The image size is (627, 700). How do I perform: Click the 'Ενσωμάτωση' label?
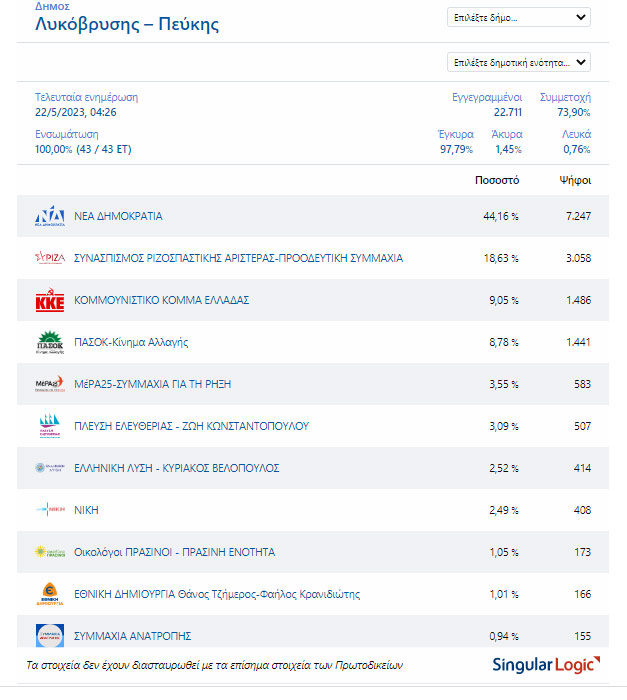pyautogui.click(x=67, y=134)
